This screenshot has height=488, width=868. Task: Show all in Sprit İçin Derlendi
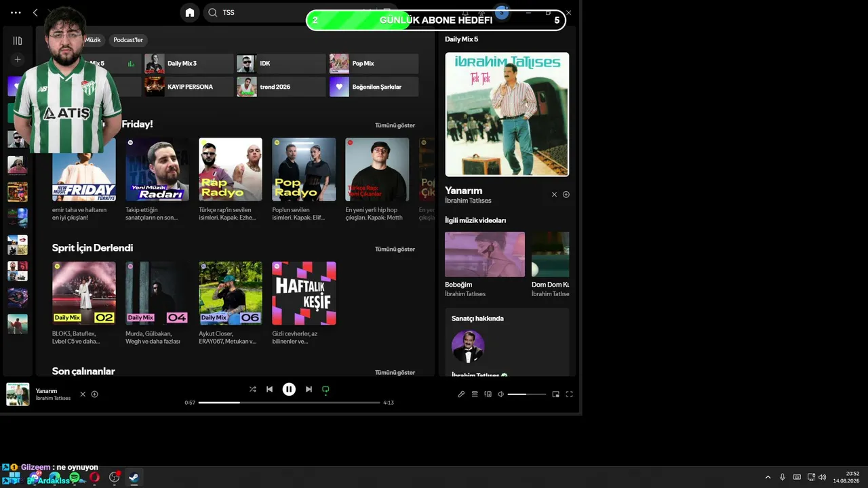395,249
